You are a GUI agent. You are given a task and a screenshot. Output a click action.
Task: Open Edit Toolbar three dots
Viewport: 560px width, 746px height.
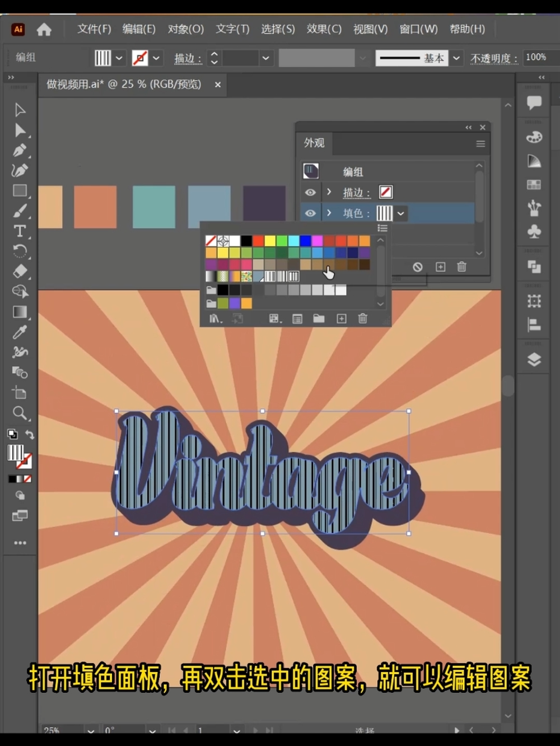coord(20,543)
